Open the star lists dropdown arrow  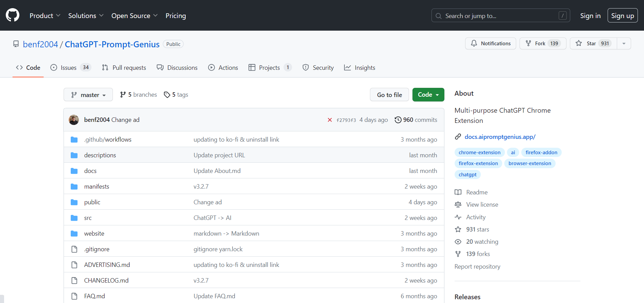pyautogui.click(x=624, y=44)
